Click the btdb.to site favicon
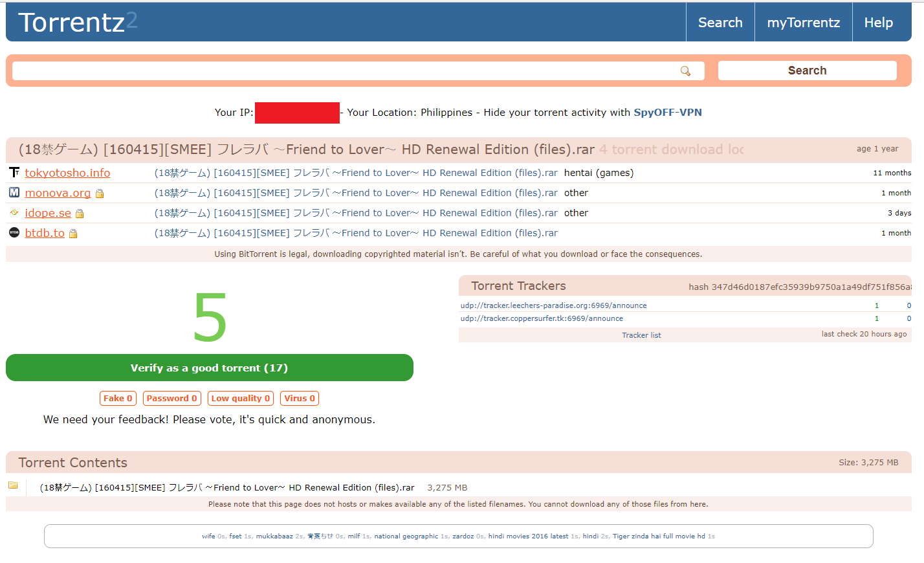This screenshot has width=924, height=563. click(14, 232)
